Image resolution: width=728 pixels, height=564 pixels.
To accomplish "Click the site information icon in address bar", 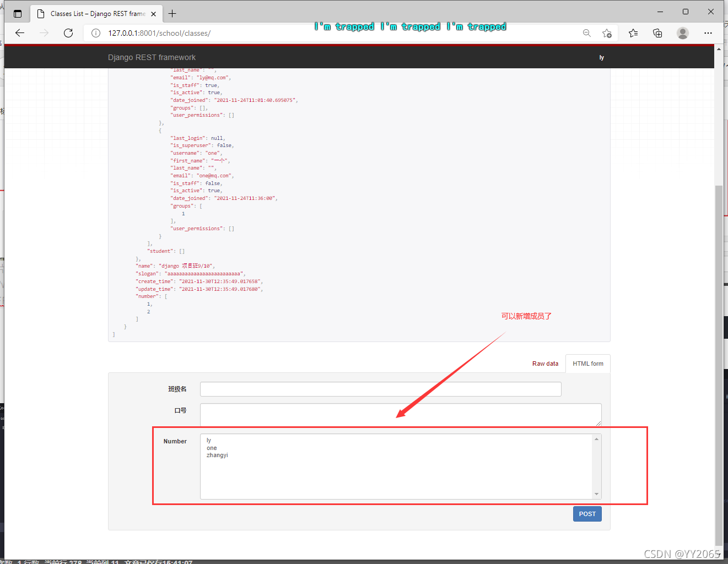I will [x=96, y=33].
